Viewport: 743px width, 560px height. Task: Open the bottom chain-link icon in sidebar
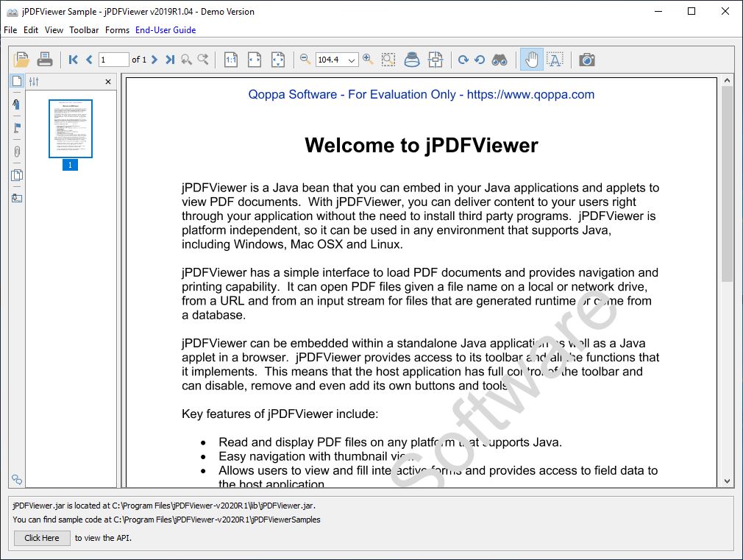coord(17,479)
